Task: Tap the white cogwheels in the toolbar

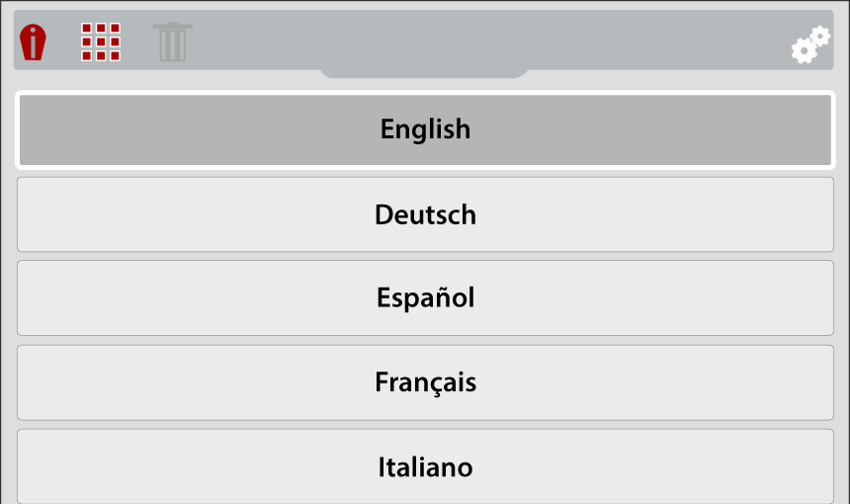Action: [810, 44]
